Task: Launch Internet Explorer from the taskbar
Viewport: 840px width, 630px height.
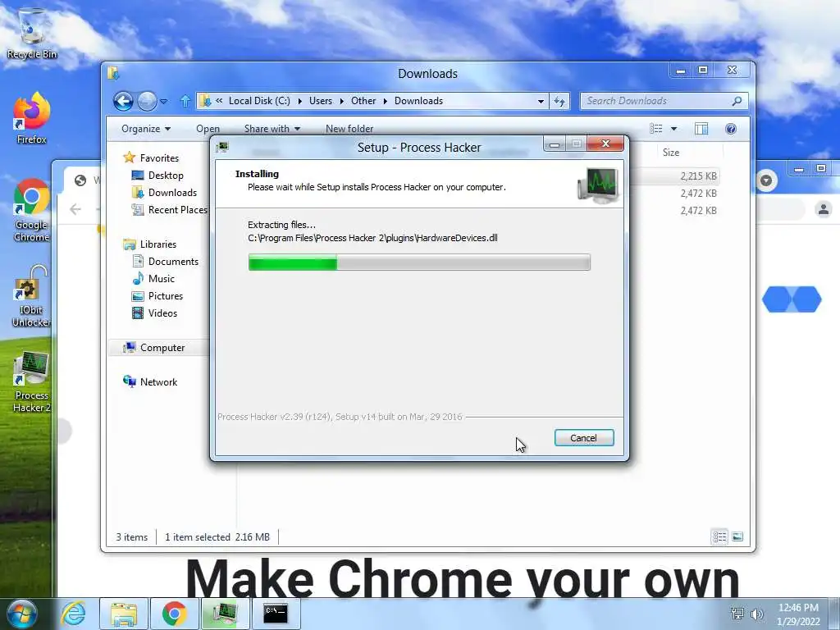Action: click(73, 614)
